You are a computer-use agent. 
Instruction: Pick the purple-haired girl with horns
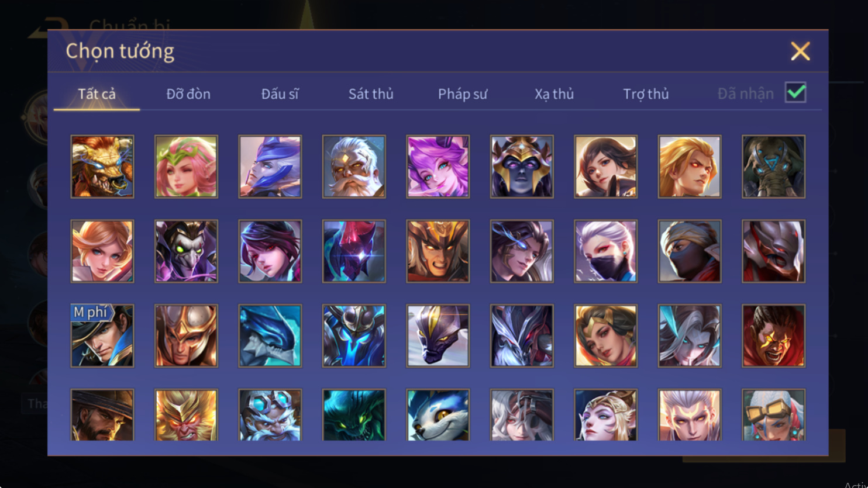[x=438, y=167]
